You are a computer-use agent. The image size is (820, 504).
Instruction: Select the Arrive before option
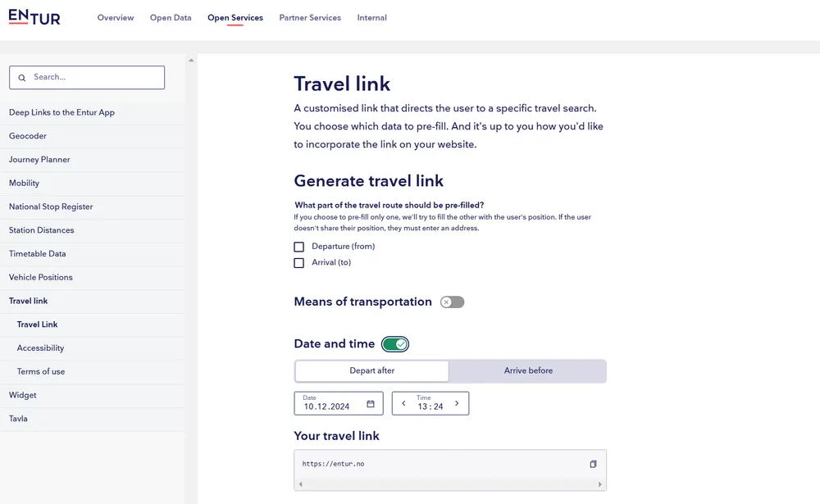coord(528,371)
